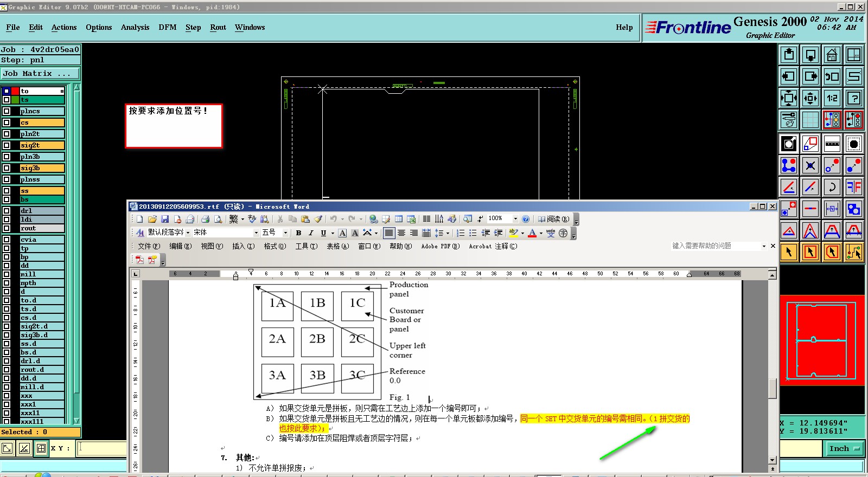
Task: Open the DFM menu
Action: pyautogui.click(x=168, y=27)
